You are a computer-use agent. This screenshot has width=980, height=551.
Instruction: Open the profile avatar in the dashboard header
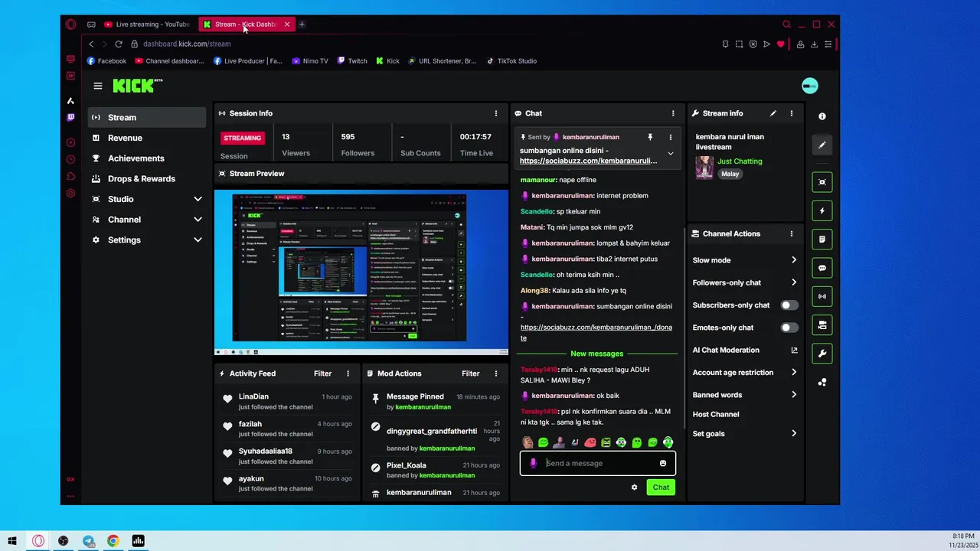(x=809, y=86)
